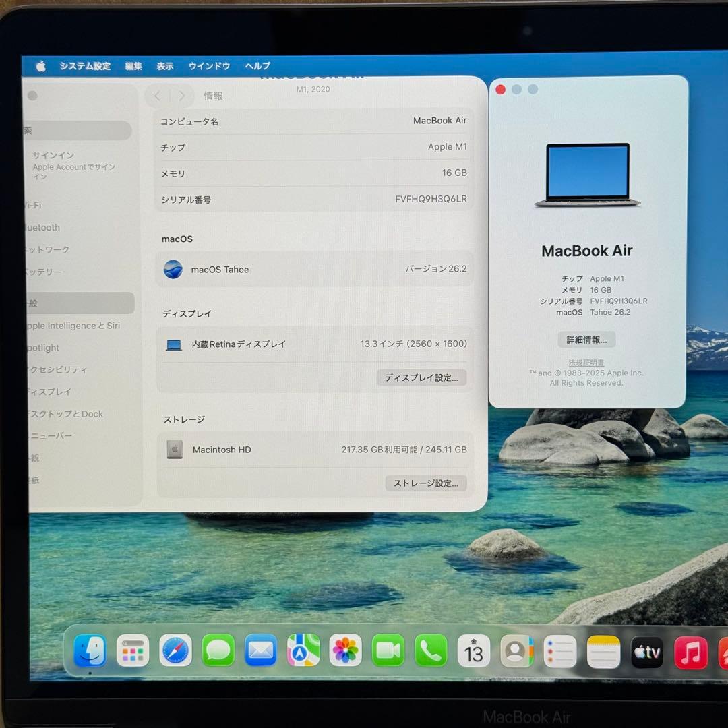Screen dimensions: 728x728
Task: Open Calendar showing 13 in Dock
Action: tap(474, 651)
